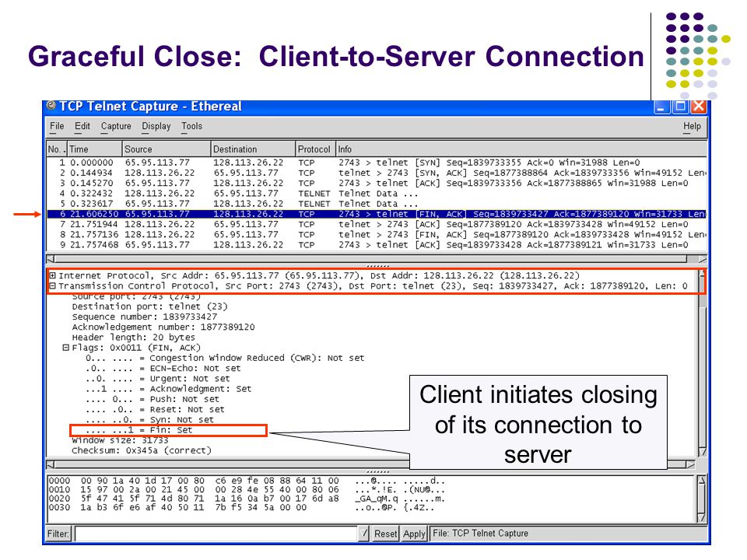Open the Tools menu
This screenshot has width=747, height=560.
191,126
